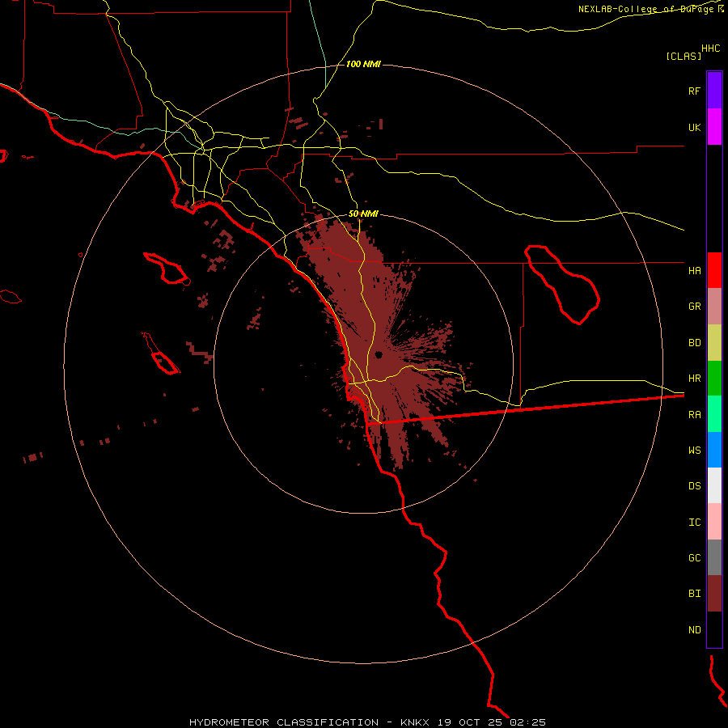Select the BD yellow legend swatch
This screenshot has width=728, height=728.
pyautogui.click(x=714, y=342)
